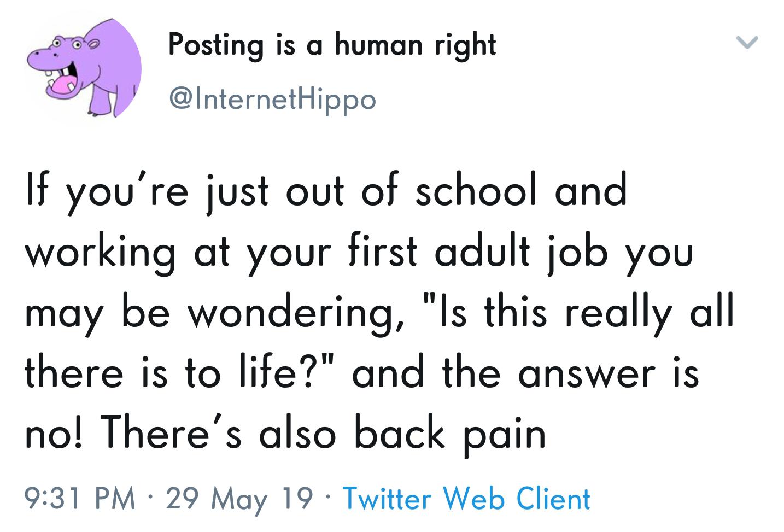This screenshot has width=784, height=532.
Task: Click the phrase "and the answer is"
Action: click(x=525, y=373)
